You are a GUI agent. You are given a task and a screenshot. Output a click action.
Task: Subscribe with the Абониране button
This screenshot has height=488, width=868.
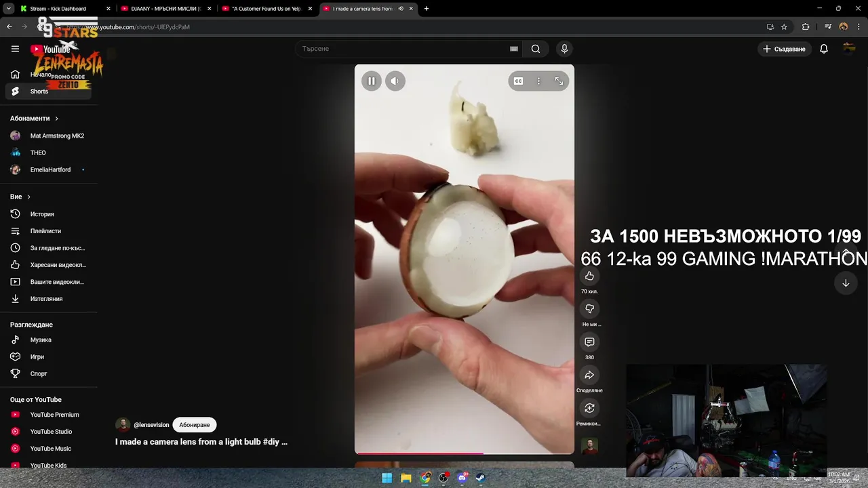(x=195, y=425)
